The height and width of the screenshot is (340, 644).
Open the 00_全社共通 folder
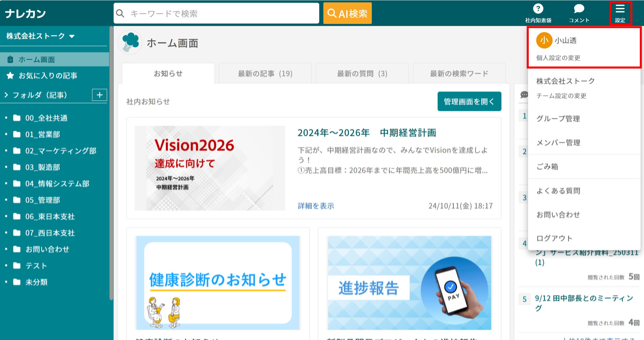coord(46,118)
